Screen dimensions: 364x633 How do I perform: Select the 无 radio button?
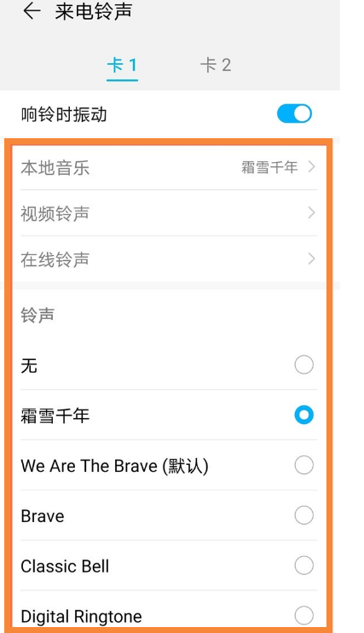pos(303,365)
